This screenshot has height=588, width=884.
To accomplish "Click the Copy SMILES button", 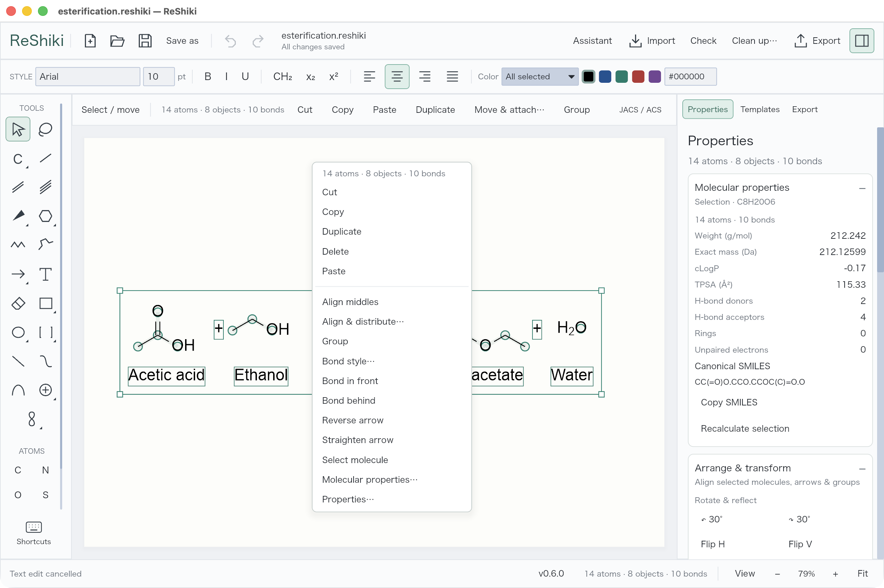I will pos(729,402).
